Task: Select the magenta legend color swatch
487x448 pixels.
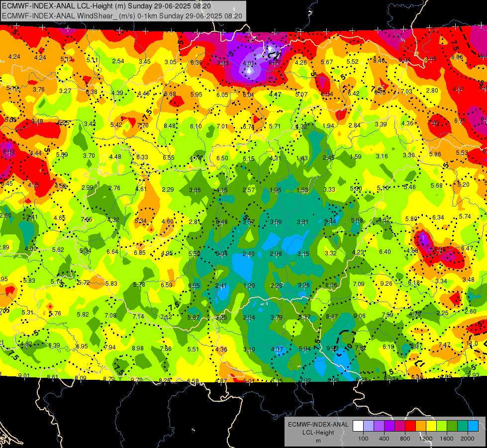Action: click(400, 426)
